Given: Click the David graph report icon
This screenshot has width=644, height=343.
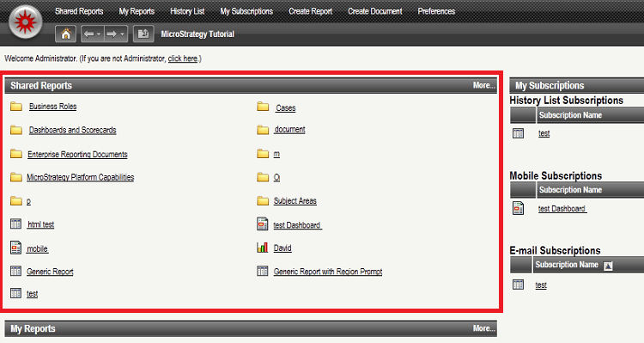Looking at the screenshot, I should (x=263, y=248).
